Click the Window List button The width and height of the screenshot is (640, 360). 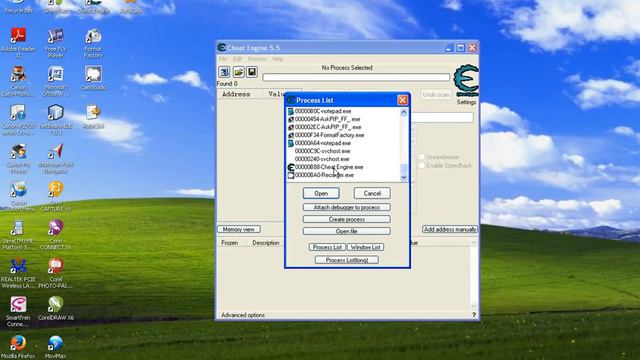(365, 247)
